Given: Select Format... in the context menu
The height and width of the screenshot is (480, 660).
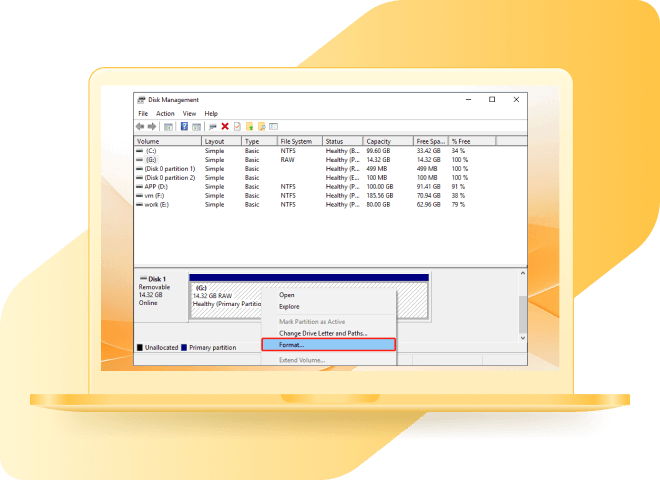Looking at the screenshot, I should coord(329,344).
